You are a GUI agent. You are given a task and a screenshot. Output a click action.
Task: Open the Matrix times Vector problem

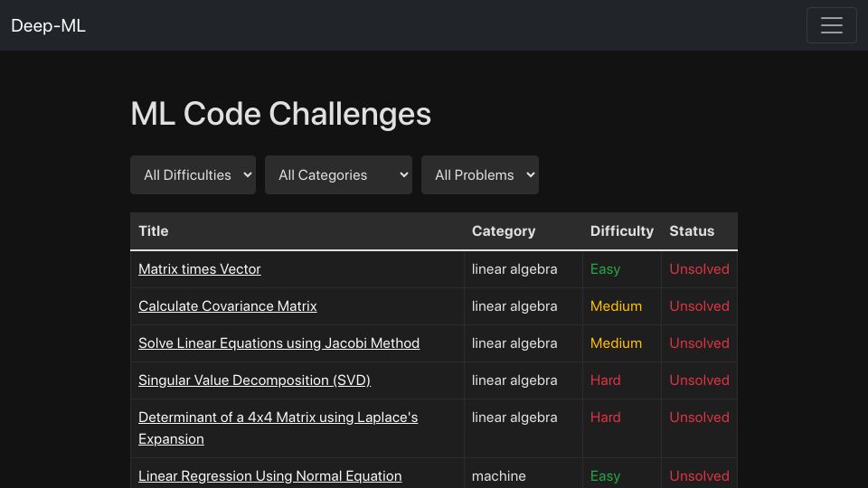199,269
